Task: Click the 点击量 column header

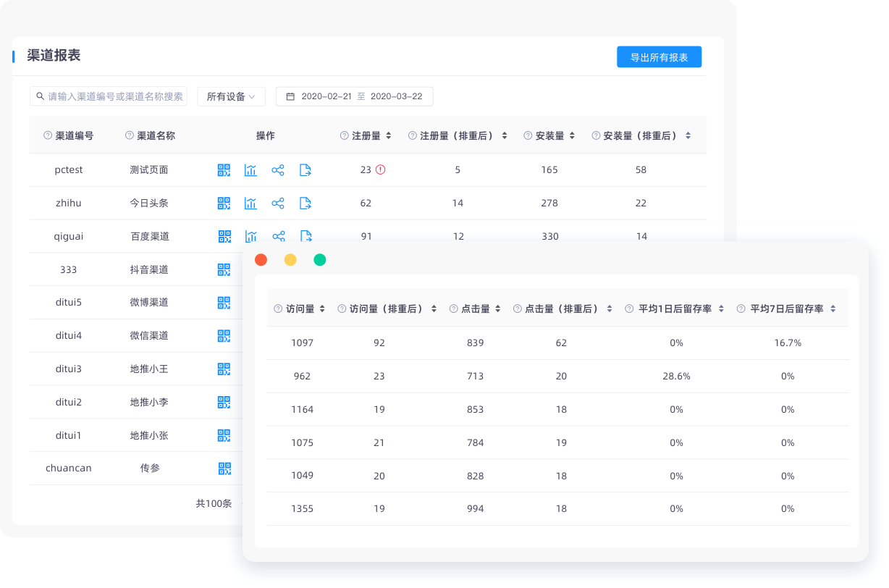Action: point(475,309)
